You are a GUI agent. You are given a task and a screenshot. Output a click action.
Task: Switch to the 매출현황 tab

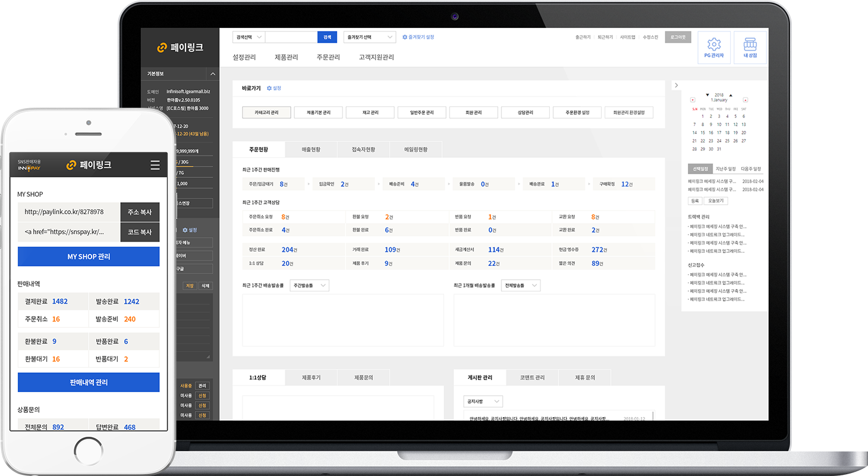click(x=311, y=149)
